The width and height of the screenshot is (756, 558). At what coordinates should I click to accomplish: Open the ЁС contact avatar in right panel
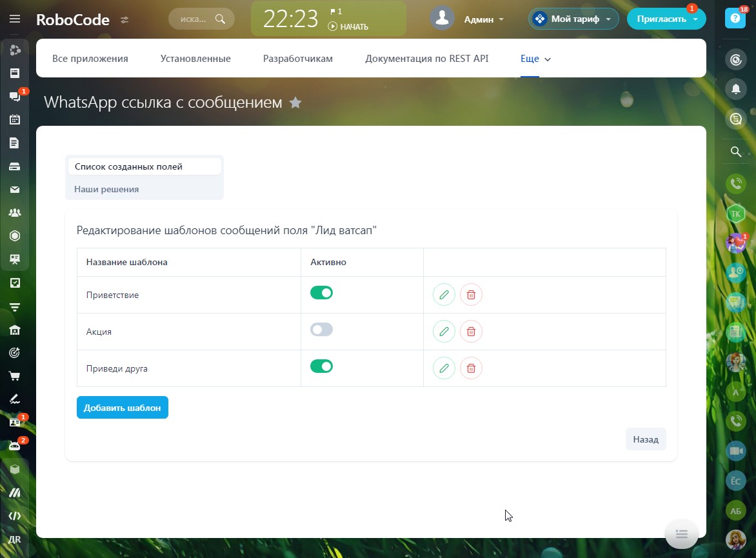click(x=736, y=481)
